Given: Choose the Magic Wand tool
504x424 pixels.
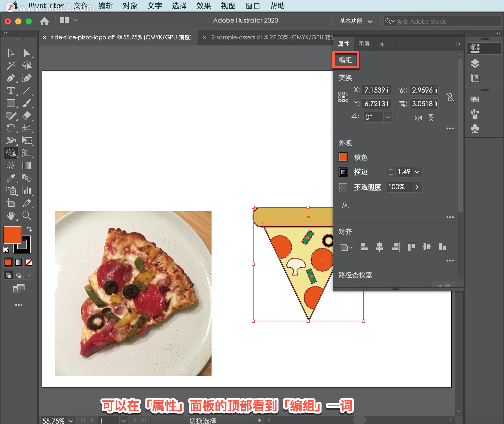Looking at the screenshot, I should 11,66.
